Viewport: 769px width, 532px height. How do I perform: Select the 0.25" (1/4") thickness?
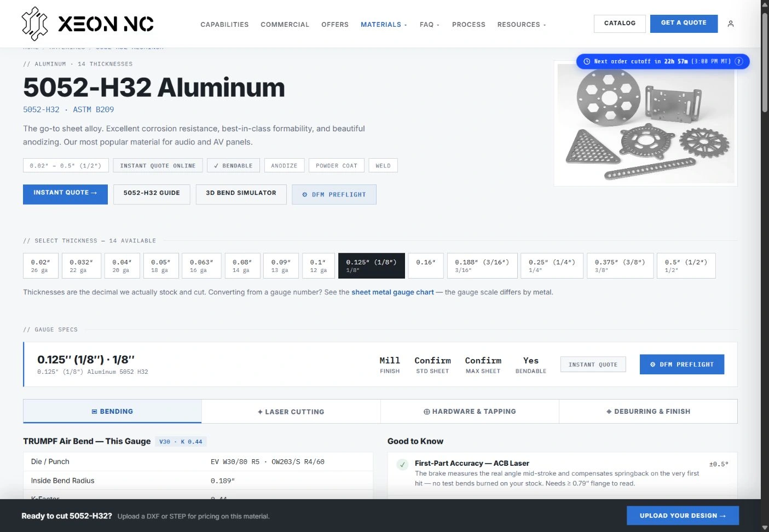552,266
